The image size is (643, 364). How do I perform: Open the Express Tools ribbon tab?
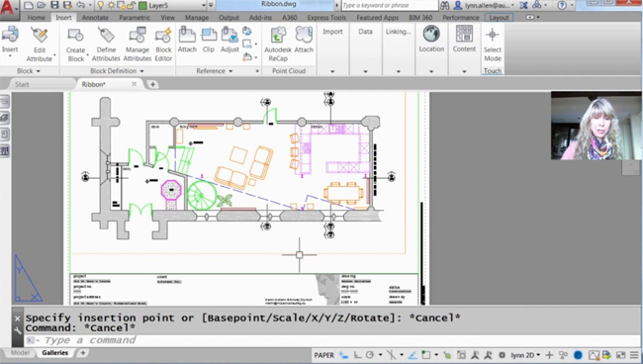click(326, 18)
